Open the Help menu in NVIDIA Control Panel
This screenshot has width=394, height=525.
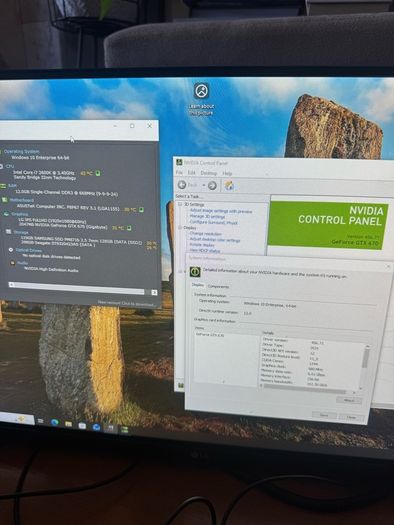point(227,173)
